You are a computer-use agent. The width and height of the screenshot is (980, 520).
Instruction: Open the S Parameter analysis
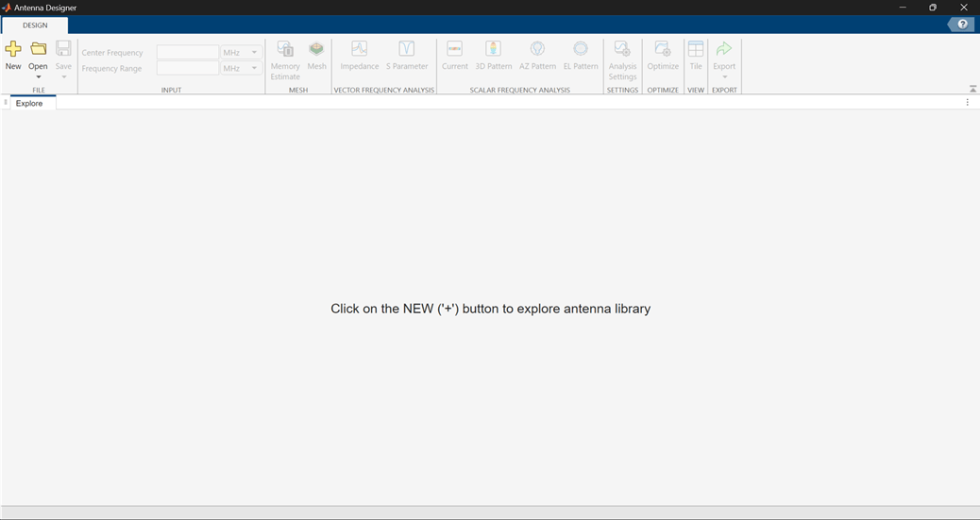[x=407, y=49]
